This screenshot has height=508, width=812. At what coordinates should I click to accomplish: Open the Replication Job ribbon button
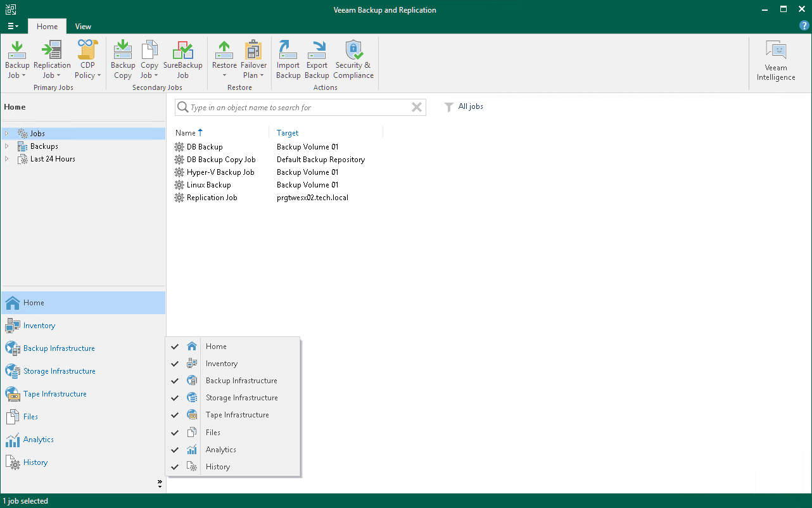(x=52, y=60)
